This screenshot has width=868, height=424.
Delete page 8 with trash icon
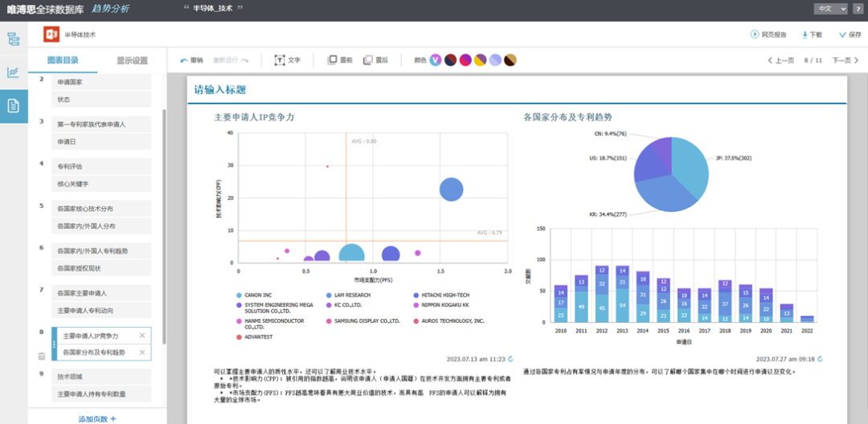tap(42, 356)
